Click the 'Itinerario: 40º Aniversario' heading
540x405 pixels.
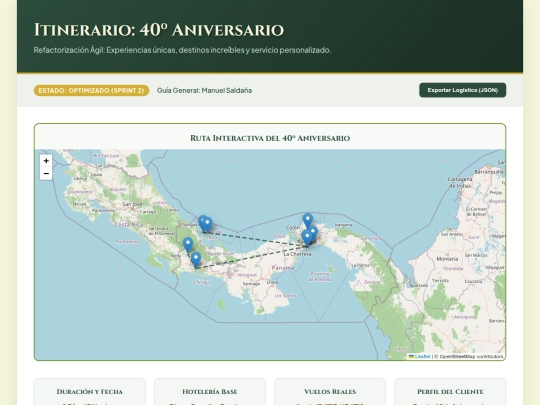coord(159,30)
